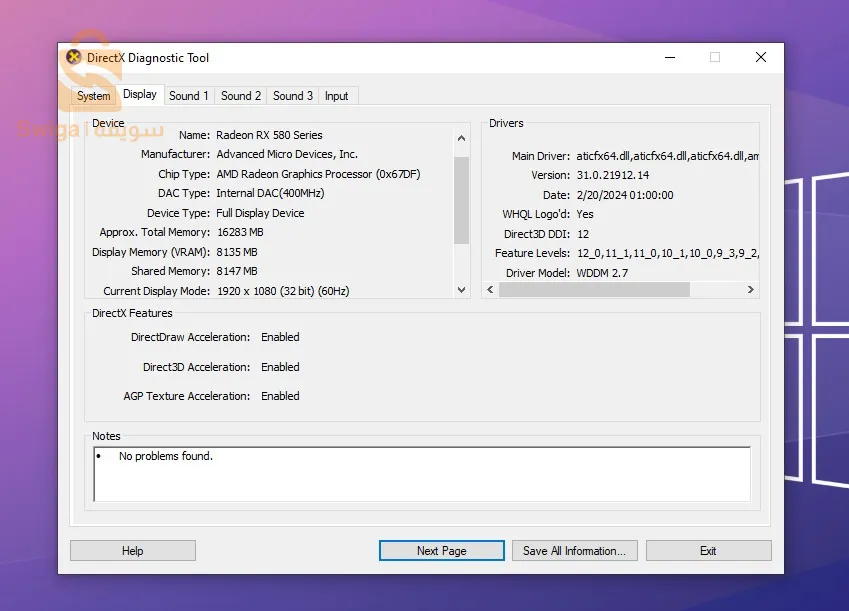The width and height of the screenshot is (849, 611).
Task: Click the Device list scroll down arrow
Action: (x=461, y=290)
